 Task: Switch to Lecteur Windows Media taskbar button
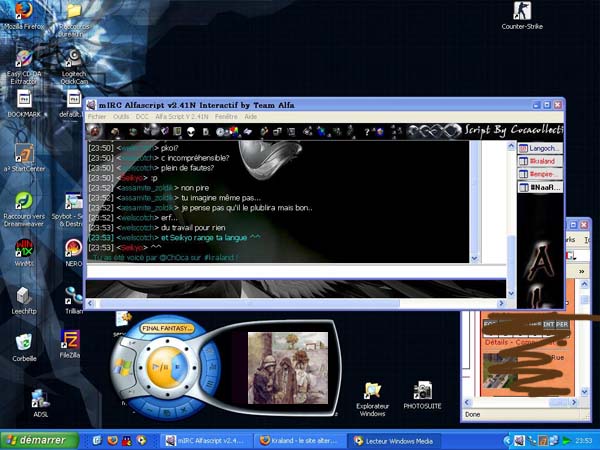pos(394,441)
